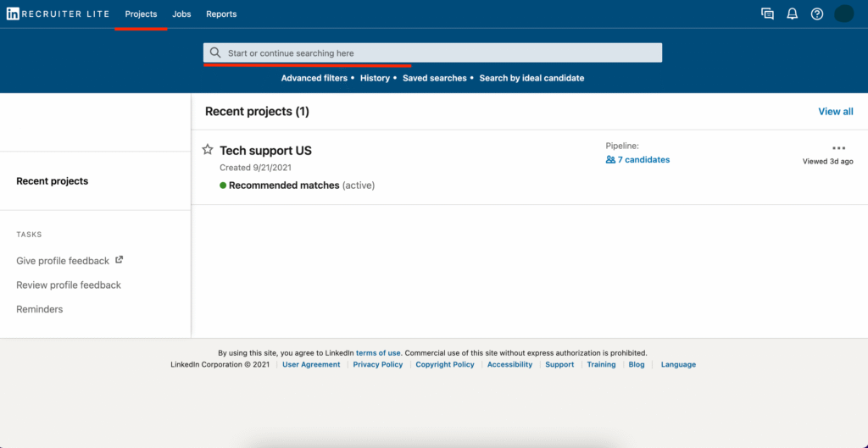Screen dimensions: 868x448
Task: Open Training footer link
Action: click(601, 364)
